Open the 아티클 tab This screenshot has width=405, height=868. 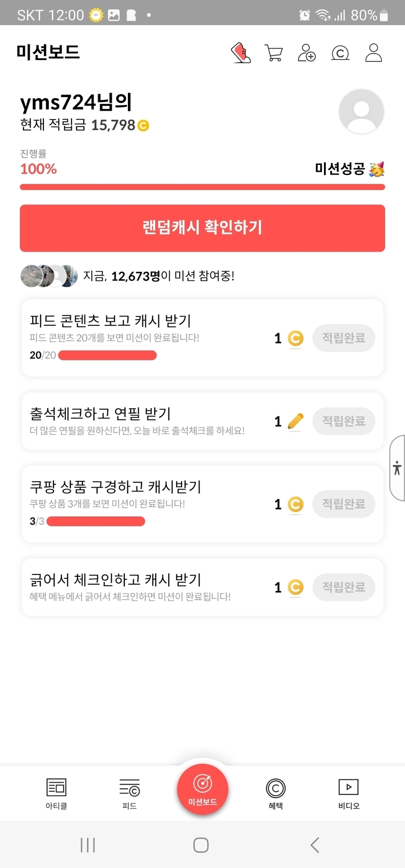coord(56,793)
